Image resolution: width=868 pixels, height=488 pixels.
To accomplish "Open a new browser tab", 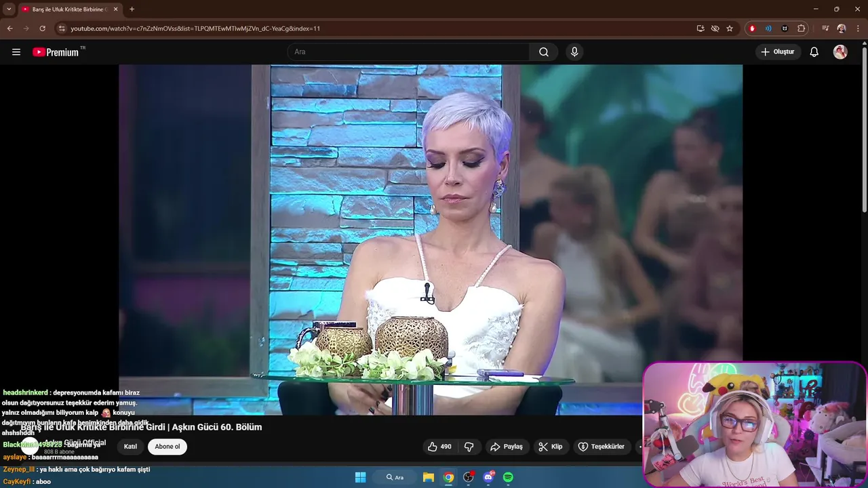I will pos(132,9).
